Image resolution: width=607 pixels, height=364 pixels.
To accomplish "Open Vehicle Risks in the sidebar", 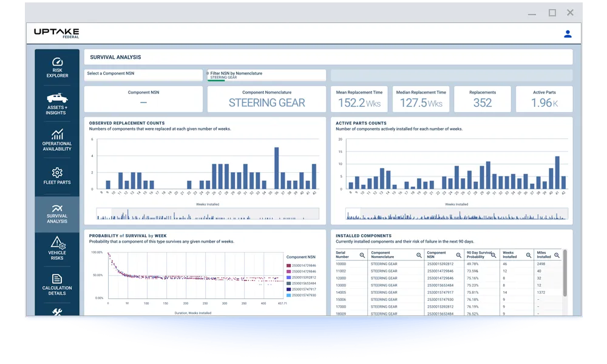I will click(x=57, y=248).
